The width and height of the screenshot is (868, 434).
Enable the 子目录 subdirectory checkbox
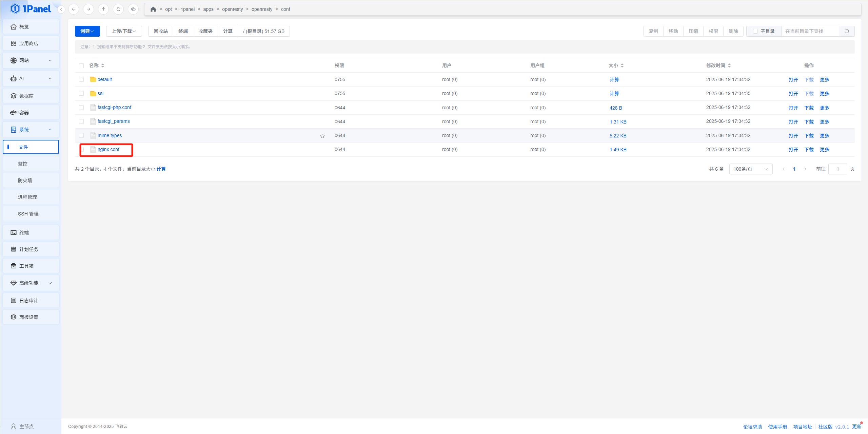point(755,31)
